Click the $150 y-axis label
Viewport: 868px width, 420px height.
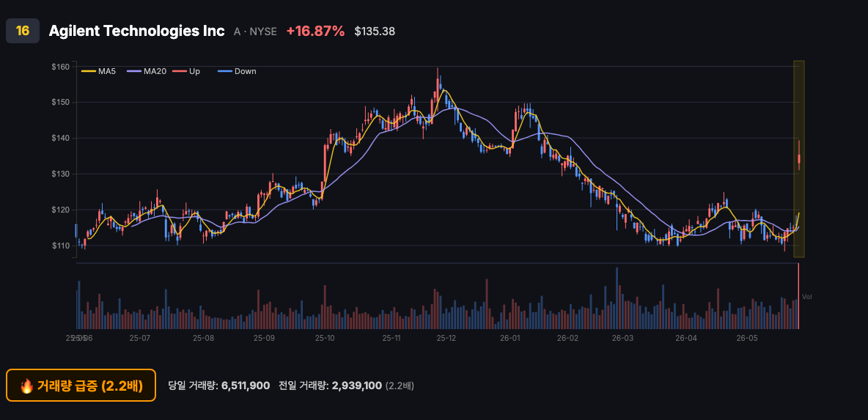tap(60, 103)
